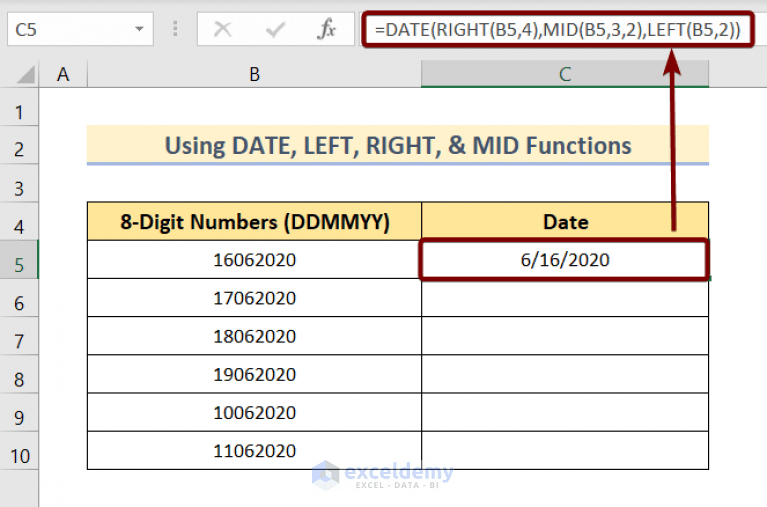This screenshot has width=767, height=507.
Task: Click the formula bar's three-dot resize handle
Action: coord(175,29)
